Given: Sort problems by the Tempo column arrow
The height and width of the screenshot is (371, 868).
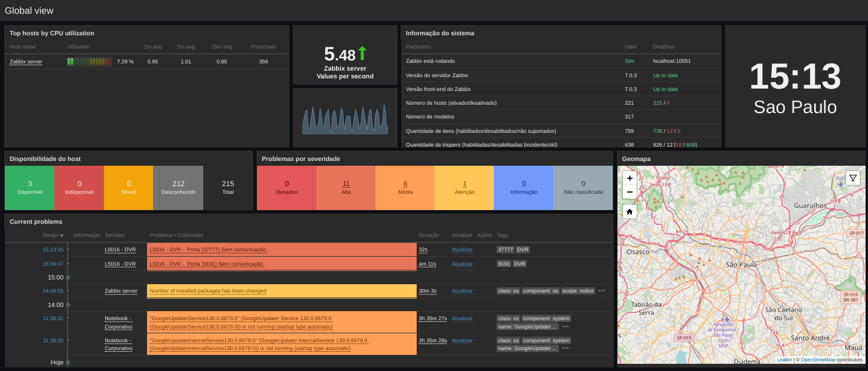Looking at the screenshot, I should coord(62,236).
